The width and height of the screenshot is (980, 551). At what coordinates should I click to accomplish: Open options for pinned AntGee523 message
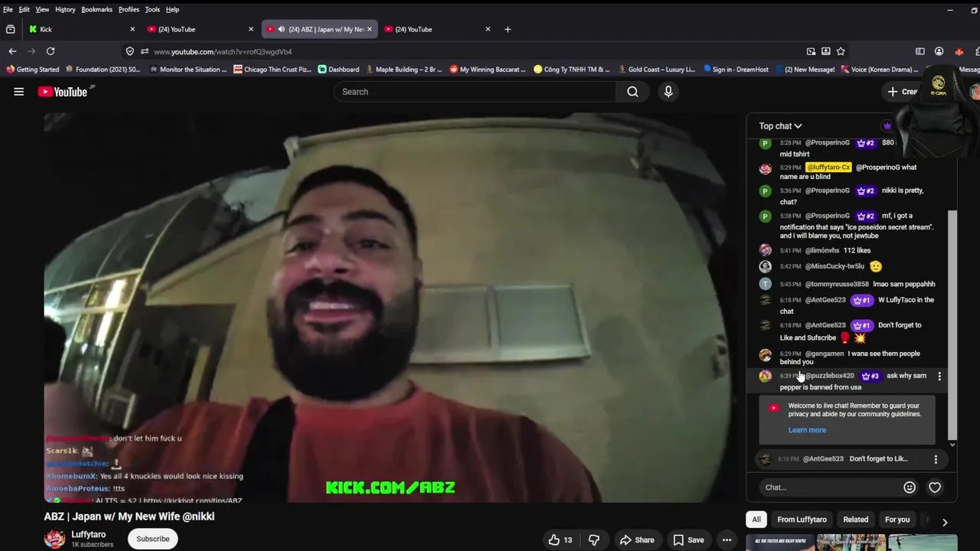click(936, 459)
